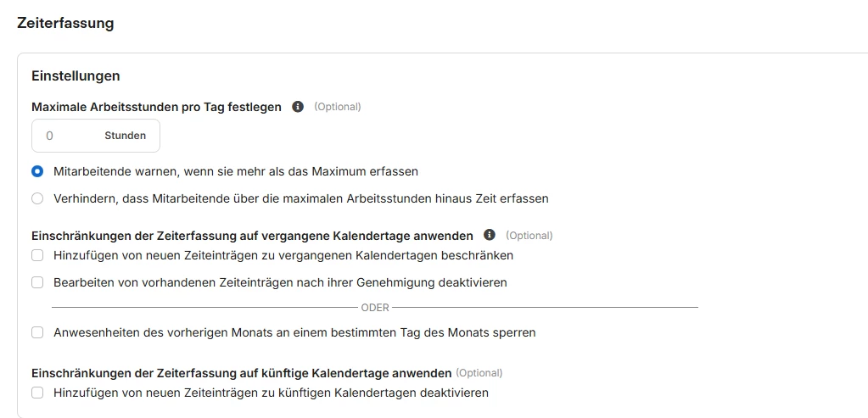868x418 pixels.
Task: Click the 'Einstellungen' section heading
Action: [x=76, y=76]
